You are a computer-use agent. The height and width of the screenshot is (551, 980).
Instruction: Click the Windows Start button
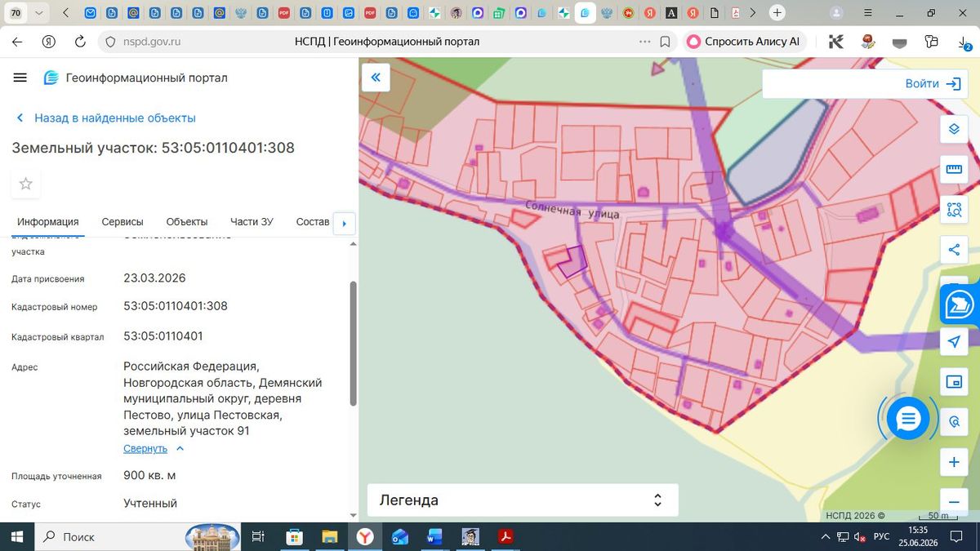(17, 536)
